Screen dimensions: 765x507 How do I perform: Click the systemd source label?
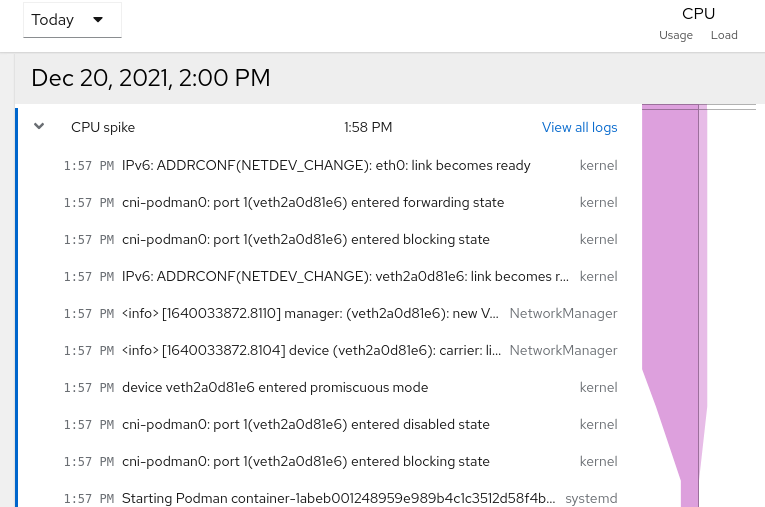tap(591, 498)
